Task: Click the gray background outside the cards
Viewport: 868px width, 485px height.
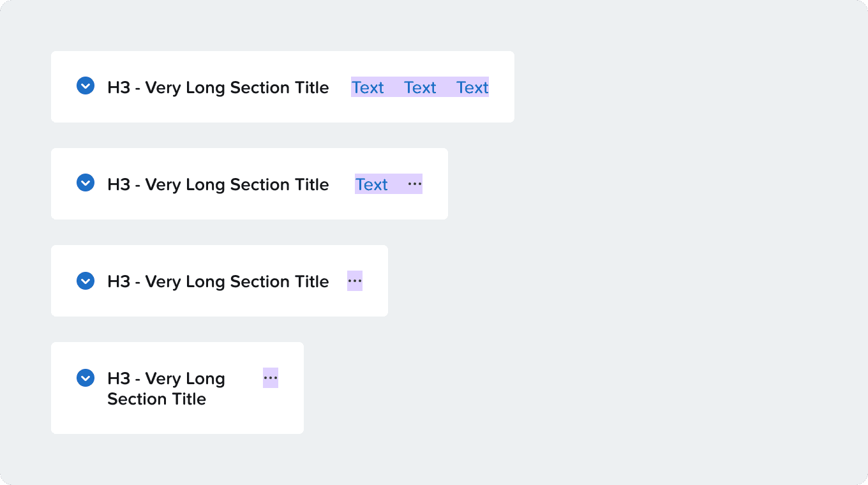Action: pos(670,255)
